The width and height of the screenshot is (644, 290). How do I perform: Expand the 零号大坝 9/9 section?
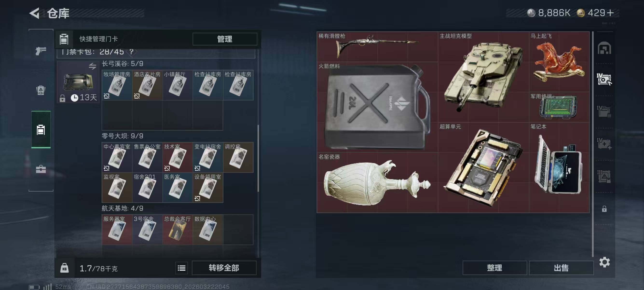(123, 136)
